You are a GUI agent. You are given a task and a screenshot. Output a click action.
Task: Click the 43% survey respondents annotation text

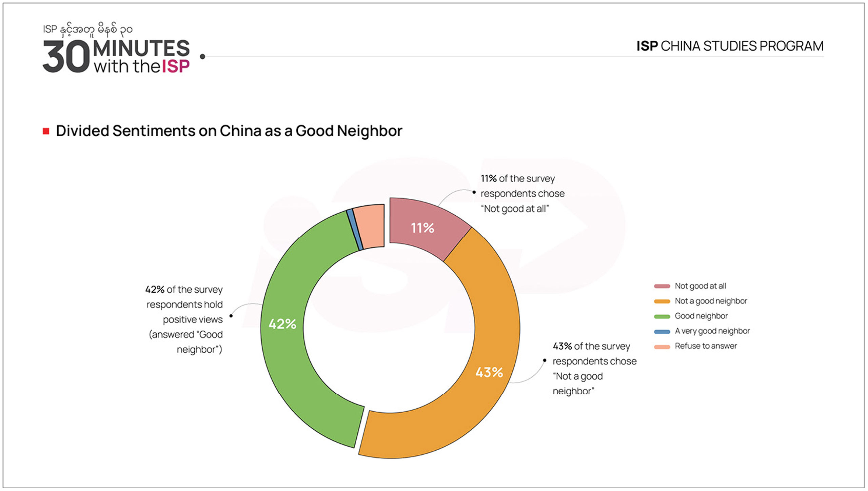coord(594,369)
